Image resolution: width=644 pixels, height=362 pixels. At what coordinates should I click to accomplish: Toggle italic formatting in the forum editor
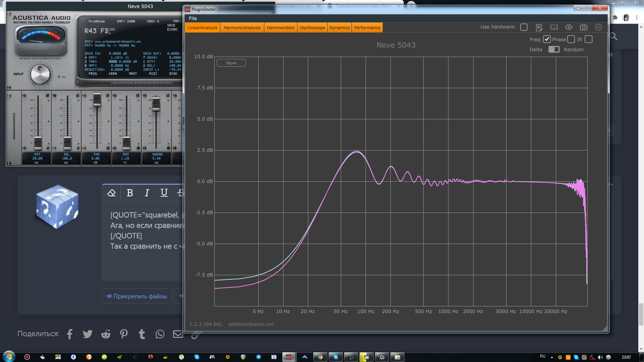(x=147, y=193)
